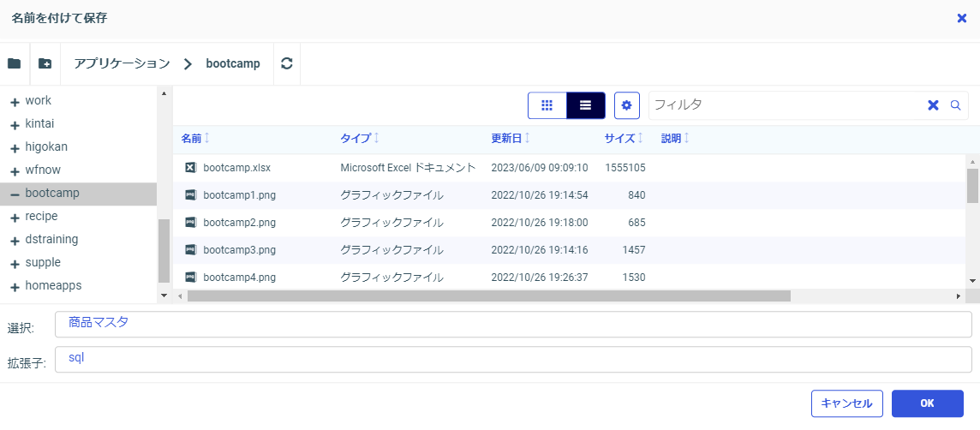Screen dimensions: 980x430
Task: Open the view settings gear icon
Action: coord(627,105)
